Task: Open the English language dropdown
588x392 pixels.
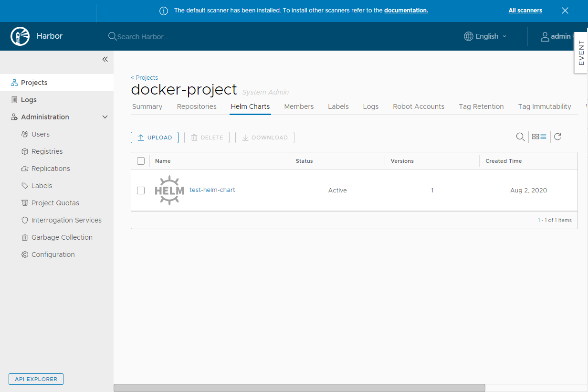Action: coord(485,36)
